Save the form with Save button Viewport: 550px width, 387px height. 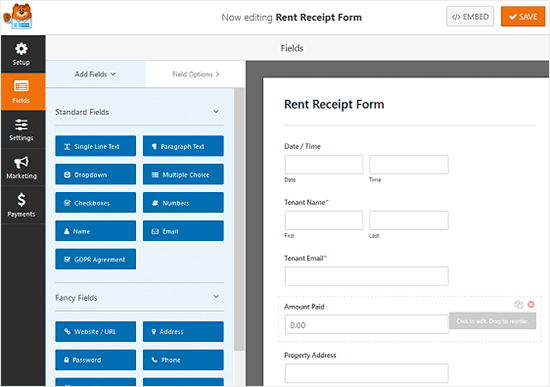coord(523,16)
